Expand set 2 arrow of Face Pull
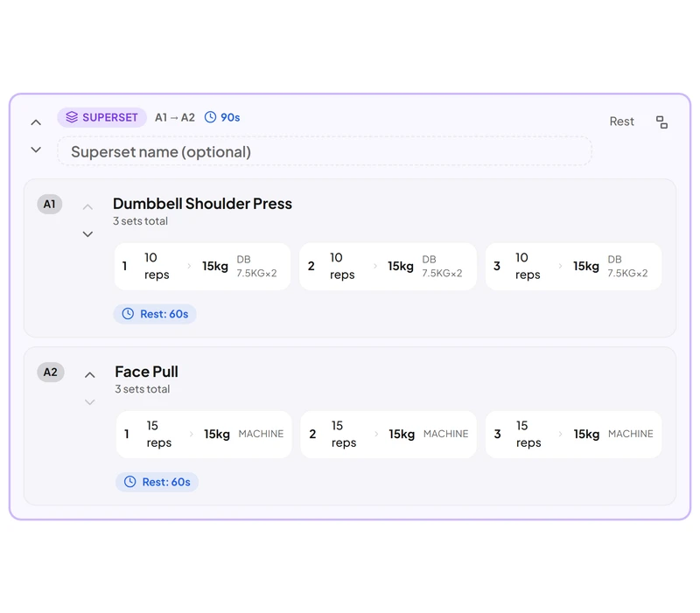The height and width of the screenshot is (613, 700). tap(376, 434)
